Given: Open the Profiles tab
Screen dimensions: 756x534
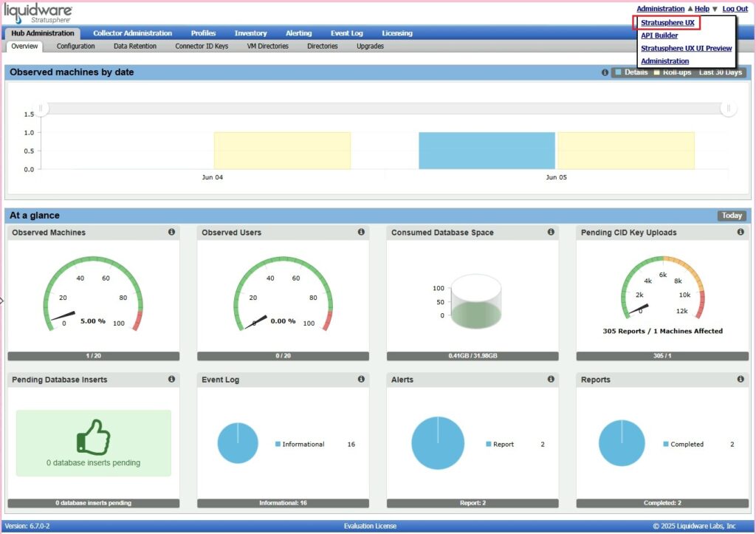Looking at the screenshot, I should coord(203,33).
